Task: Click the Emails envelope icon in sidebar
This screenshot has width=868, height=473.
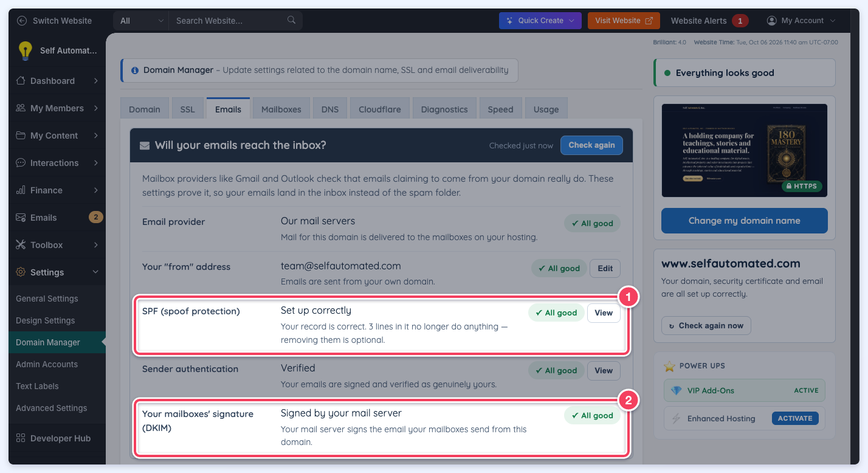Action: pyautogui.click(x=21, y=218)
